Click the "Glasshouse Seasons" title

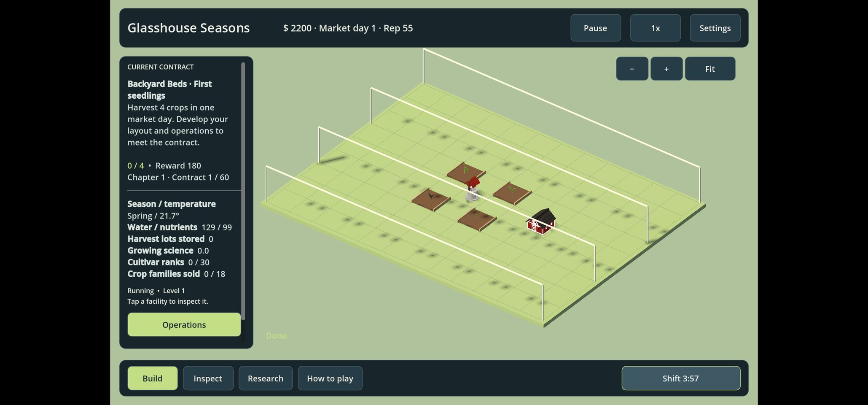[188, 28]
